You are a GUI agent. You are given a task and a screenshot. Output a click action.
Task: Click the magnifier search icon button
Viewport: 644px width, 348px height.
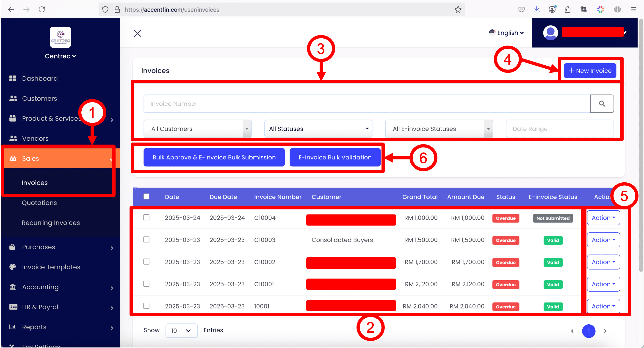pyautogui.click(x=602, y=104)
